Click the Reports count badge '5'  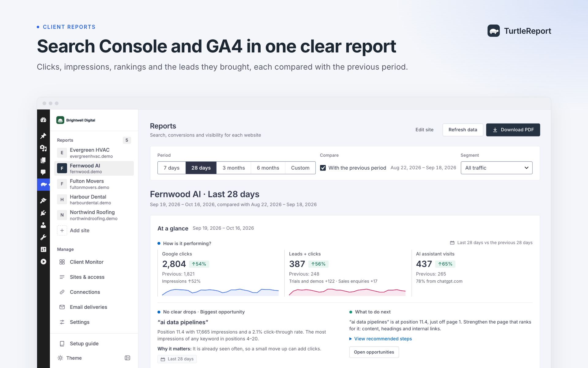tap(127, 140)
